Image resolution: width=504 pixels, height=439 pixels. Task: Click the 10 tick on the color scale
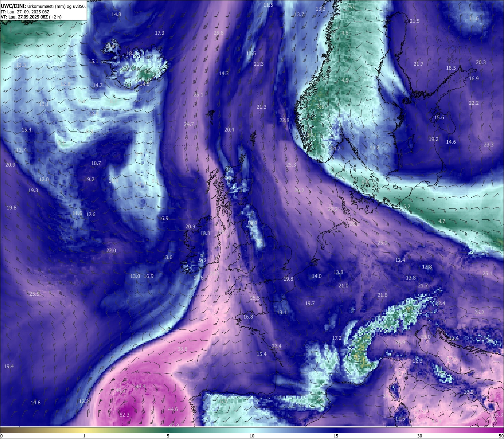(252, 436)
